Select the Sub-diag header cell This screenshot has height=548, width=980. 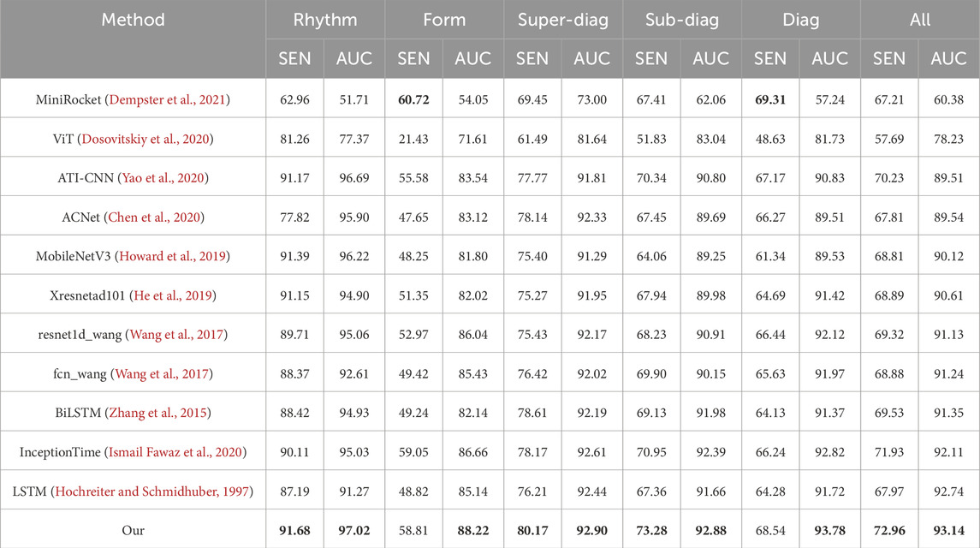coord(682,20)
